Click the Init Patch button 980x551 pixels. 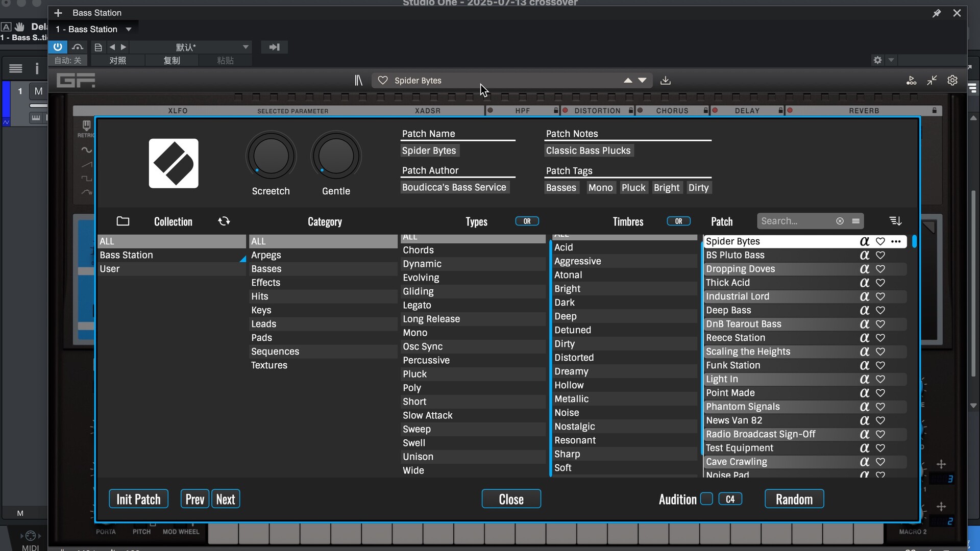point(138,499)
